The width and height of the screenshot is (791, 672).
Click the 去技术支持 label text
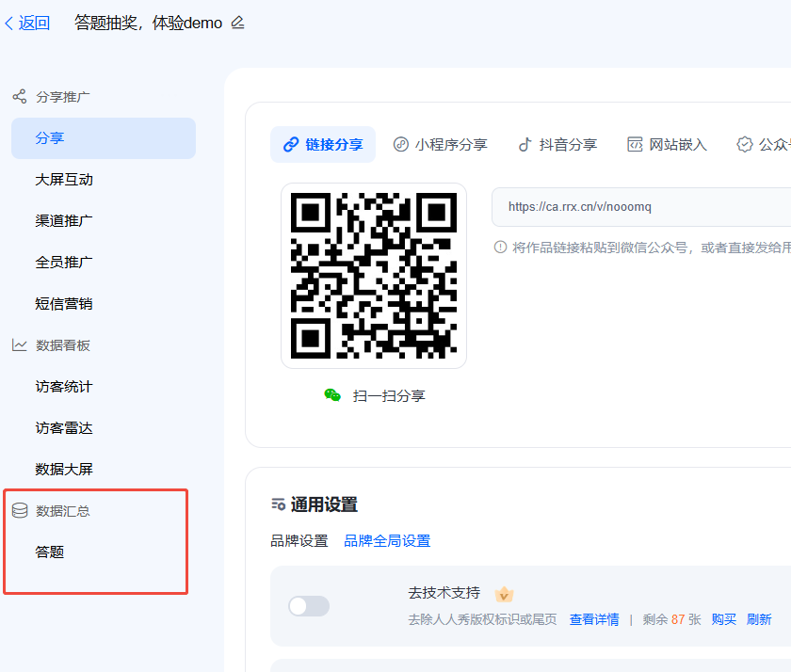point(444,593)
